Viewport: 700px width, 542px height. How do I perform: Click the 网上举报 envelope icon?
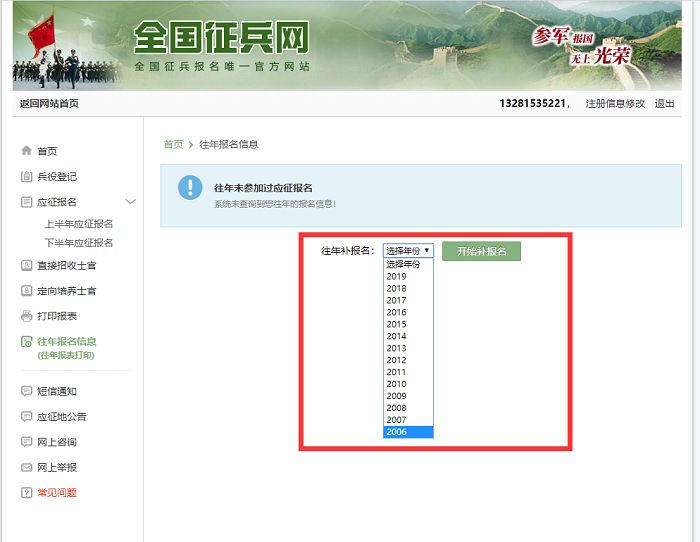[x=26, y=468]
